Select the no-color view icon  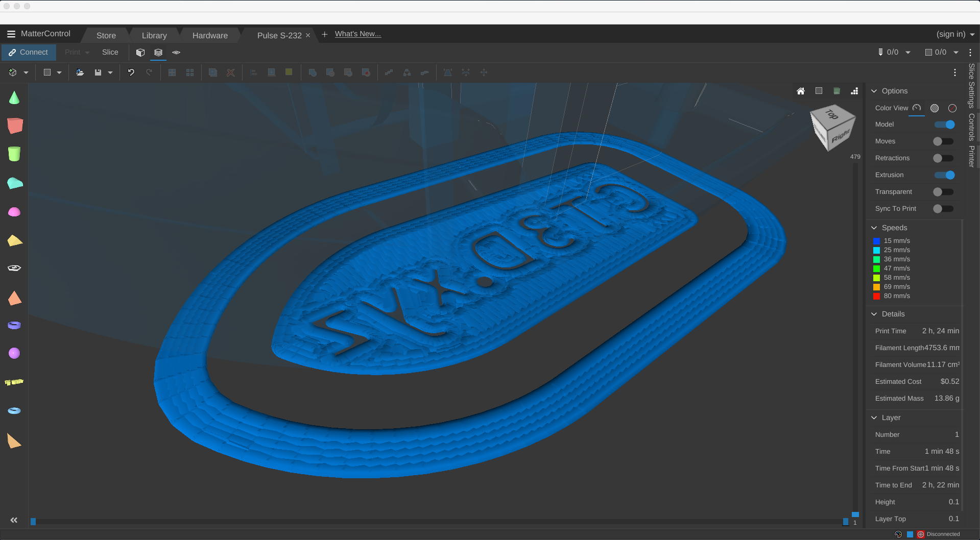(x=952, y=108)
